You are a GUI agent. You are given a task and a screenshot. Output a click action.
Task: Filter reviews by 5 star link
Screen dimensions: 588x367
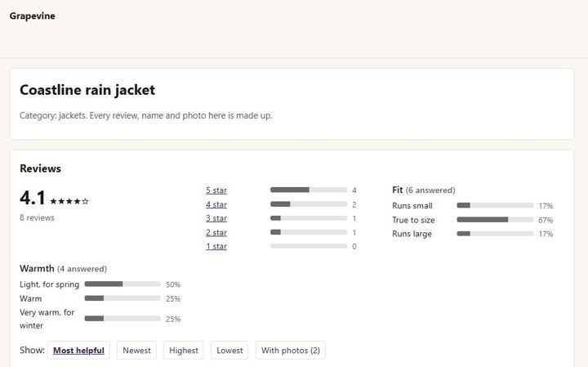216,190
